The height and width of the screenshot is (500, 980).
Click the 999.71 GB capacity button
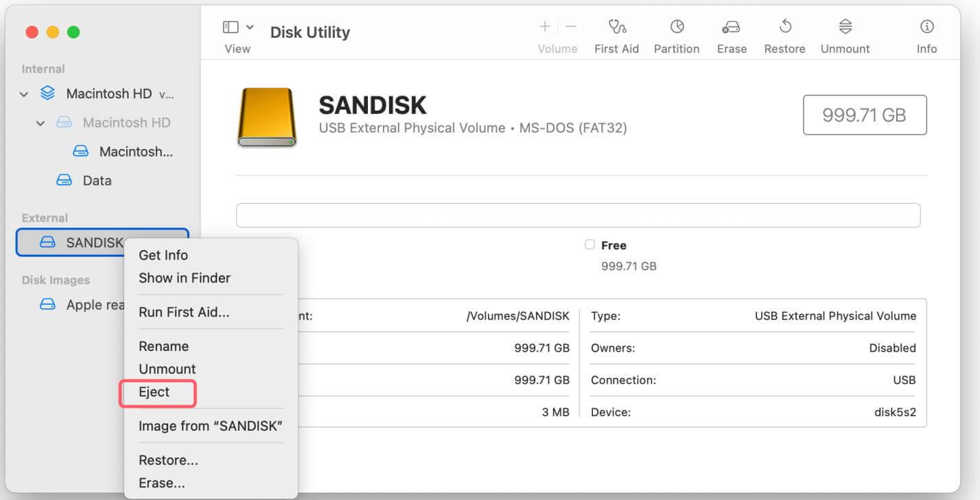click(865, 115)
